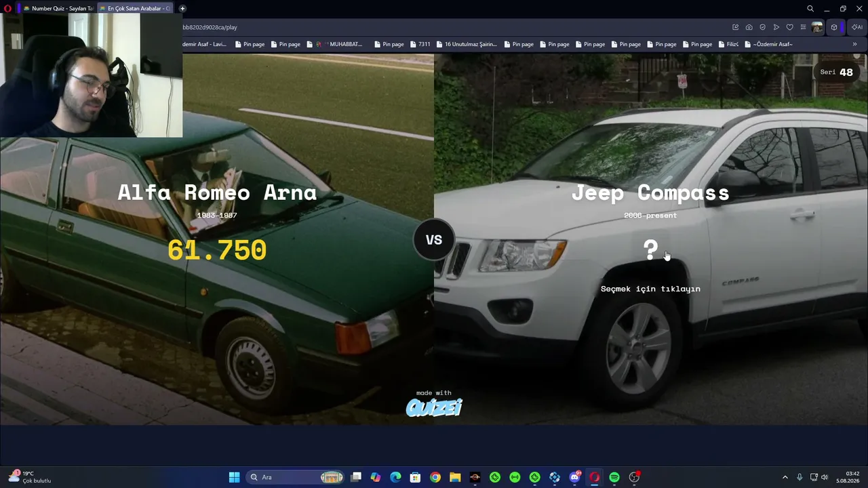Click the Opera logo menu button
This screenshot has width=868, height=488.
(7, 8)
